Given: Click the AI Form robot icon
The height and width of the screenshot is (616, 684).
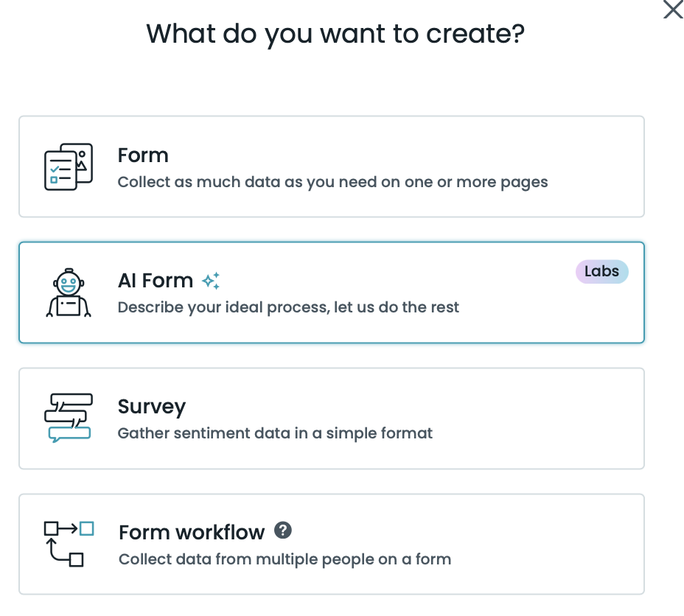Looking at the screenshot, I should click(67, 292).
